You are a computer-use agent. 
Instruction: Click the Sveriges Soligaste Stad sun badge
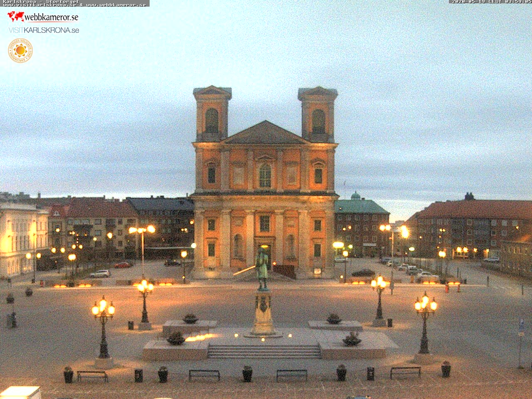click(20, 51)
